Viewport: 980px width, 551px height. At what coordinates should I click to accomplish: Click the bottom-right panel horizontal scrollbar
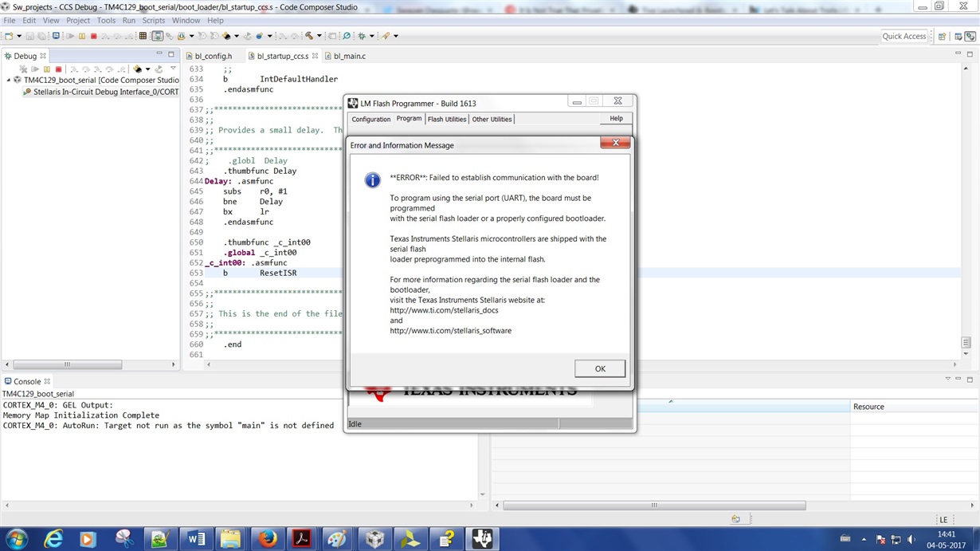point(654,505)
